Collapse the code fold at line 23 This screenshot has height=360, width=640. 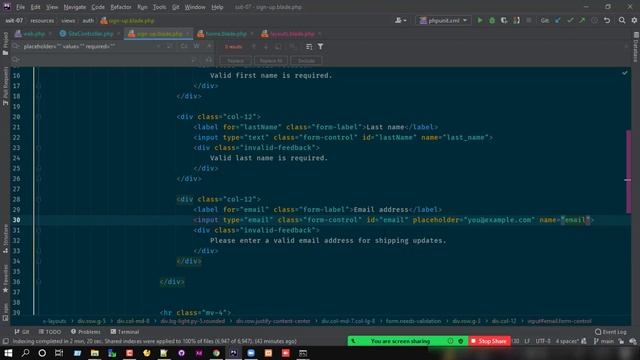pos(39,148)
